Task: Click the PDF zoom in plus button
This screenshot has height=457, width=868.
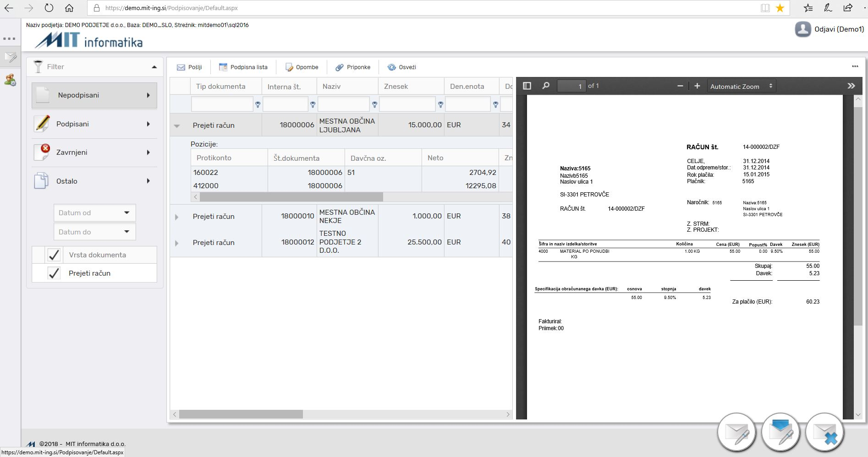Action: 697,86
